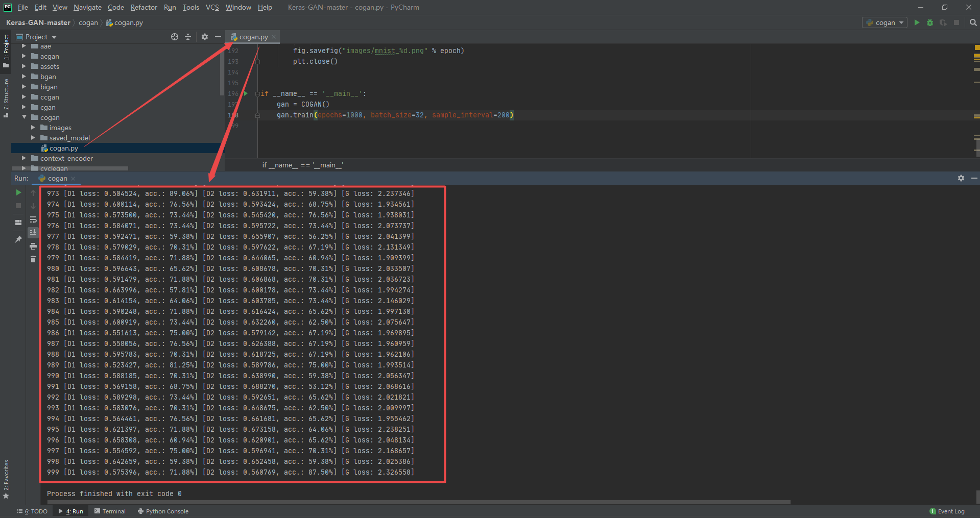
Task: Stop the process in Run panel
Action: tap(18, 206)
